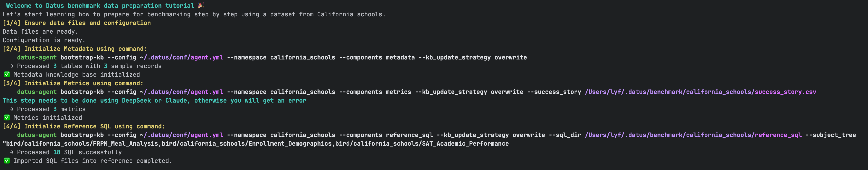This screenshot has width=868, height=170.
Task: Click the [2/4] Initialize Metadata heading
Action: coord(74,49)
